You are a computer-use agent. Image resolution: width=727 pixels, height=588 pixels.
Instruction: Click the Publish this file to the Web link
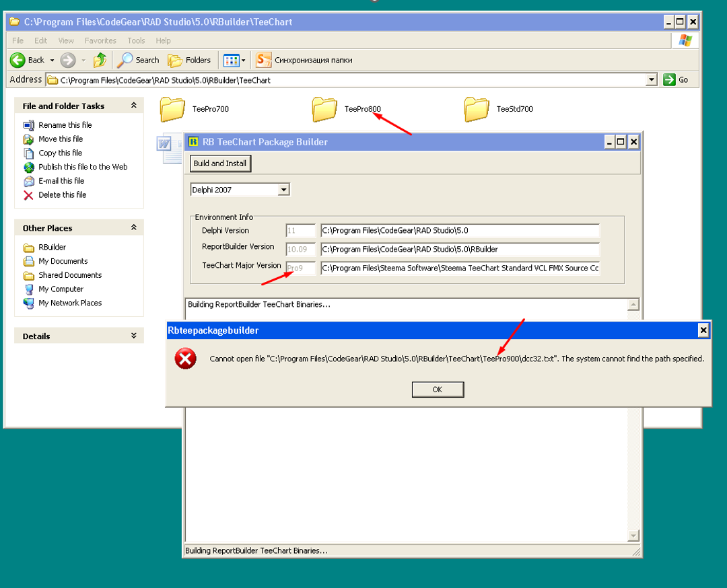(83, 167)
